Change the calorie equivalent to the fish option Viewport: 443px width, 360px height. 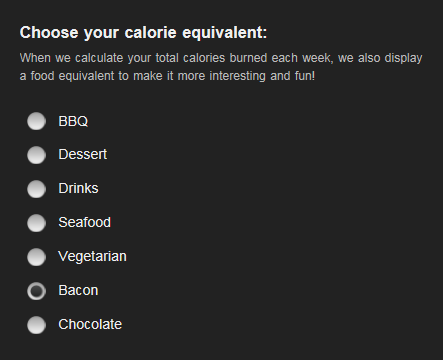(36, 223)
